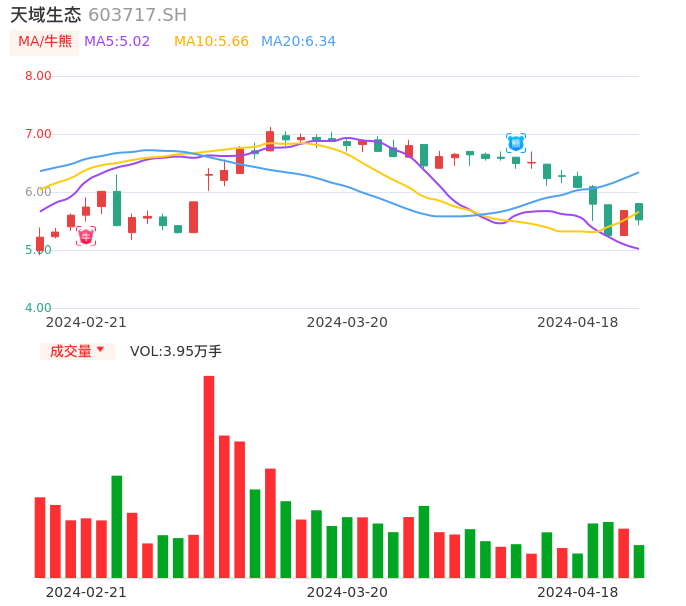This screenshot has width=686, height=606.
Task: Click the tallest red volume bar
Action: 209,476
